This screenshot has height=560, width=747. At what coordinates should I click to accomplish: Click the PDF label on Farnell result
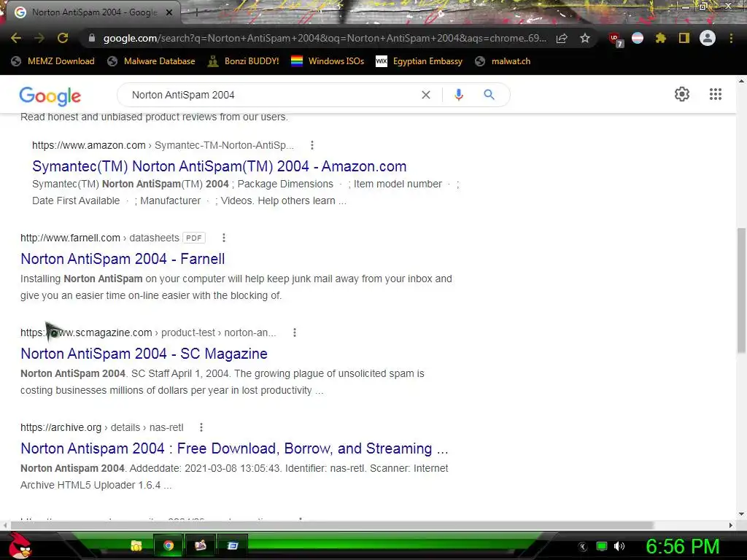[x=194, y=238]
